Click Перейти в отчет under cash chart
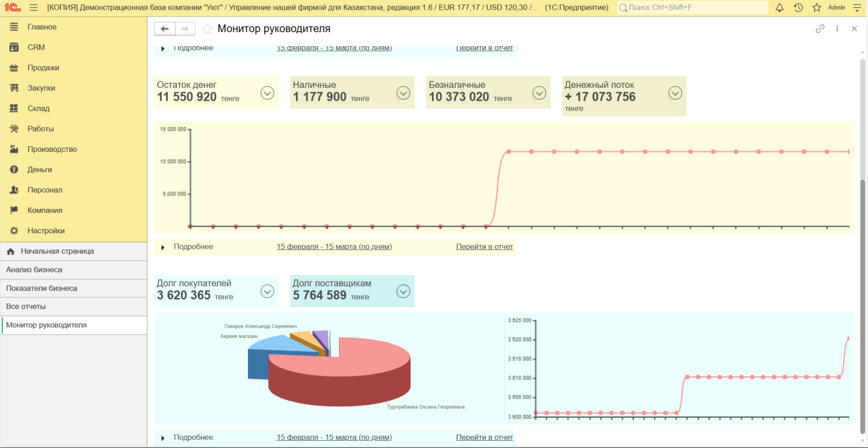 pos(484,246)
